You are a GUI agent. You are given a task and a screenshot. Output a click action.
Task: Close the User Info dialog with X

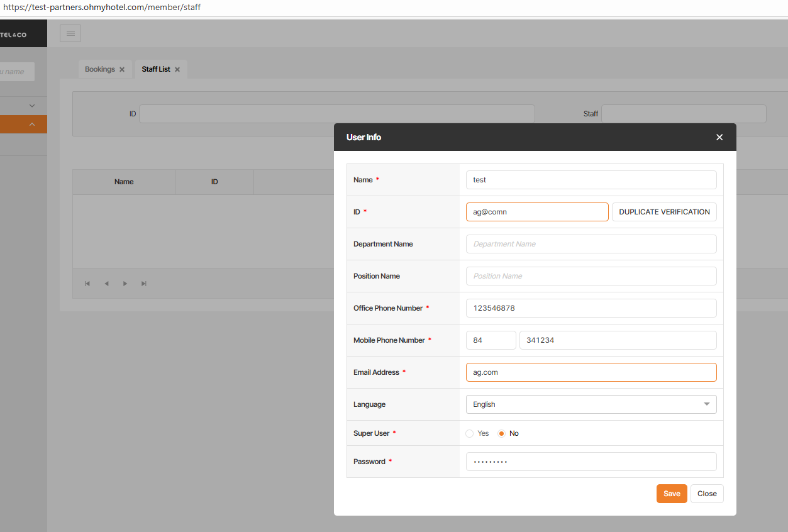[x=719, y=137]
